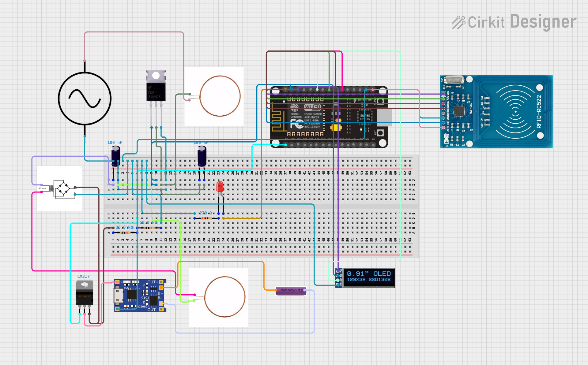Select the purple battery cell

point(291,291)
